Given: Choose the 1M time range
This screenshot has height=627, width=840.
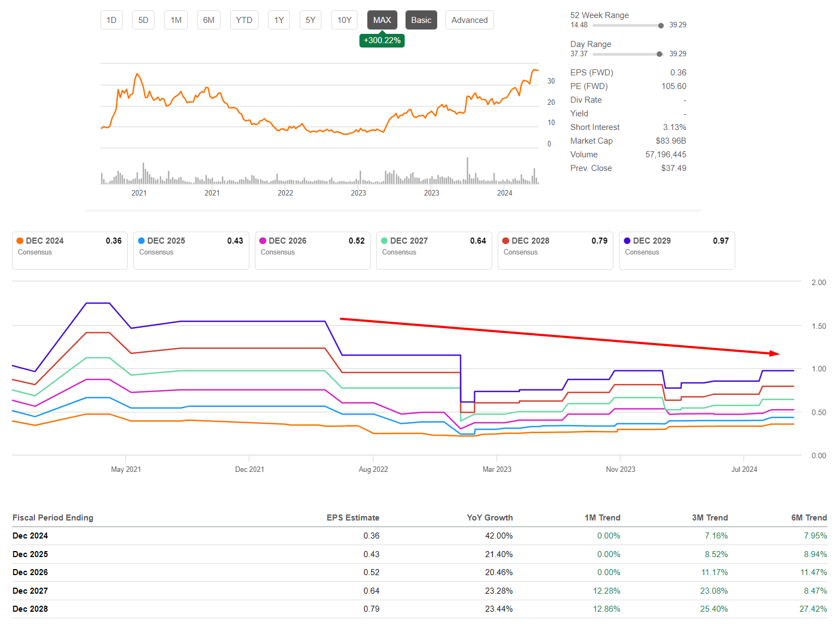Looking at the screenshot, I should click(x=176, y=20).
